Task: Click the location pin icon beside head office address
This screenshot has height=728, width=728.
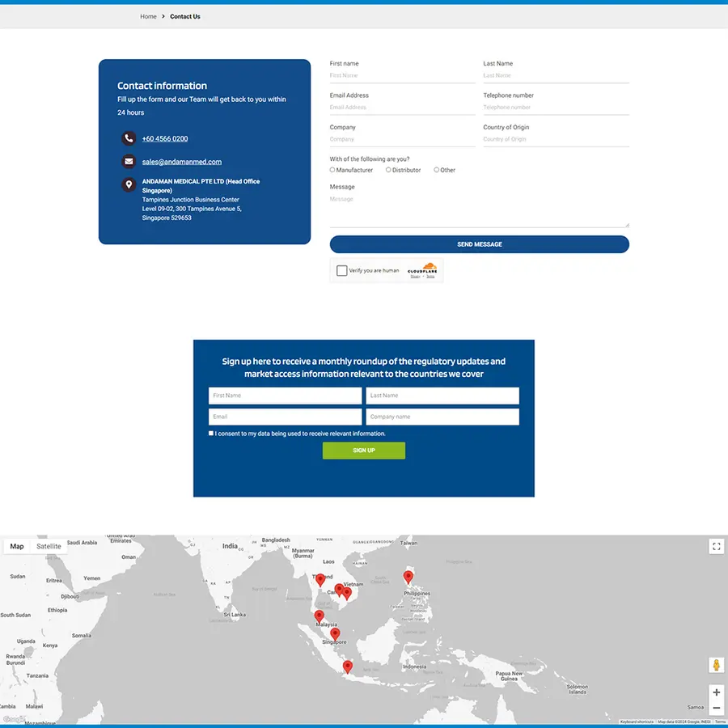Action: (x=129, y=184)
